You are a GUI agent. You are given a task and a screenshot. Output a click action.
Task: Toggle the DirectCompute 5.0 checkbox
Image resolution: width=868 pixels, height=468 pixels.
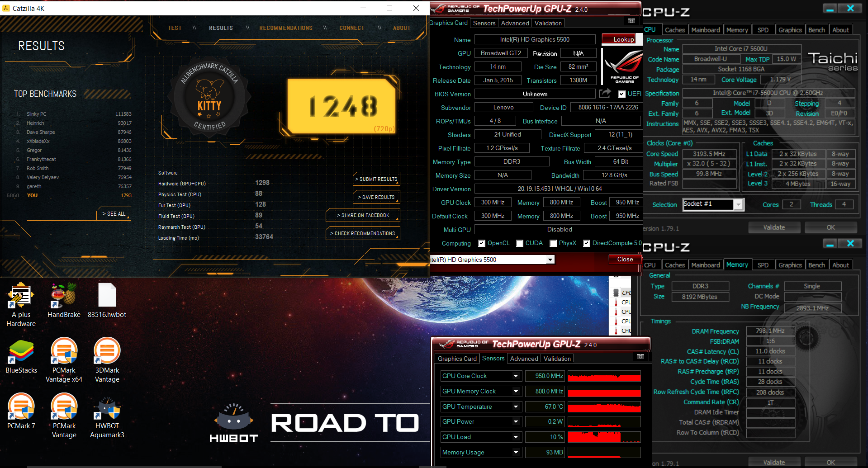tap(587, 243)
